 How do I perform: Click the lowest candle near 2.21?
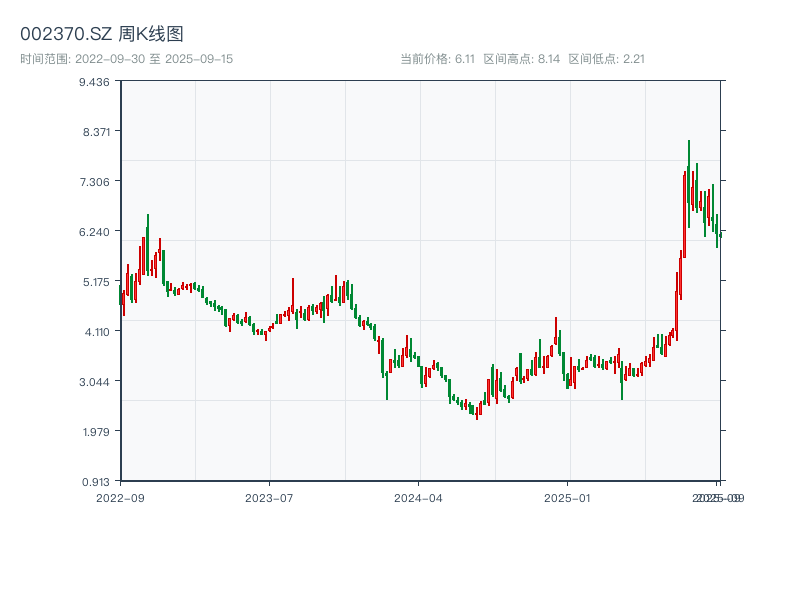[x=477, y=412]
